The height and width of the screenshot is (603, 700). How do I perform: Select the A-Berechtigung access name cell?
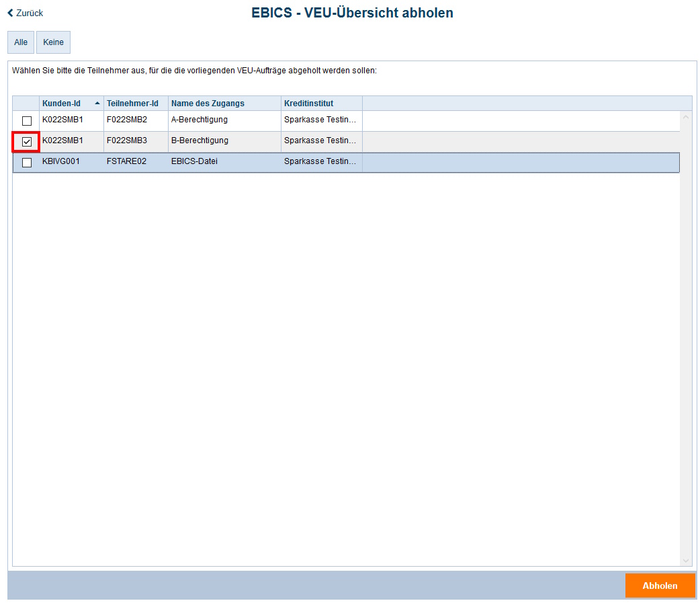(x=200, y=120)
